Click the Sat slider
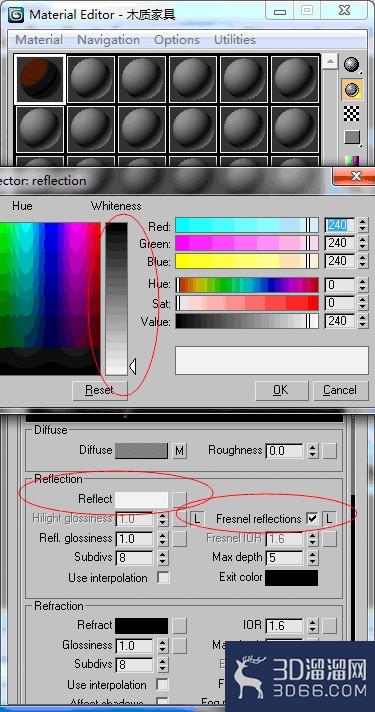 click(x=247, y=303)
